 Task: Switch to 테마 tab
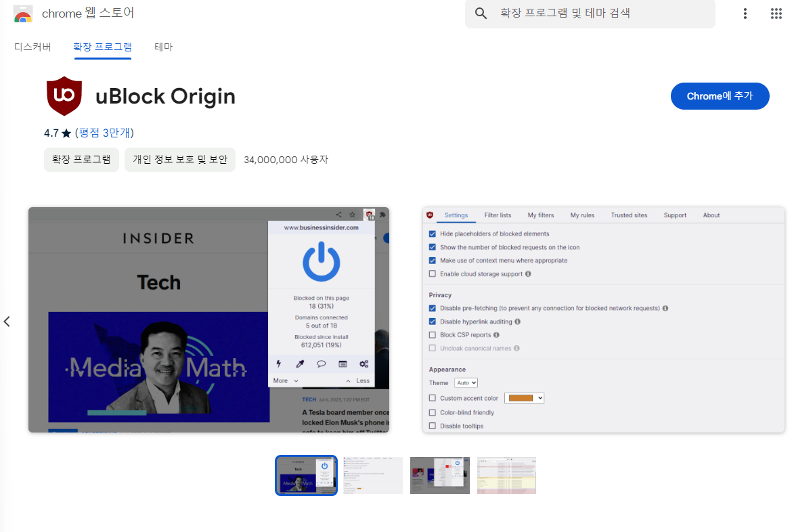(164, 47)
